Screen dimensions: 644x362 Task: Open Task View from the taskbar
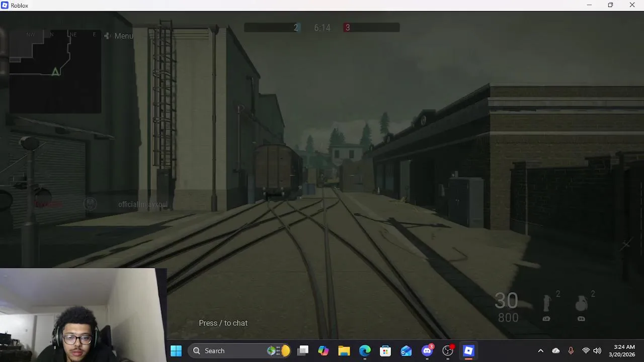pos(303,350)
